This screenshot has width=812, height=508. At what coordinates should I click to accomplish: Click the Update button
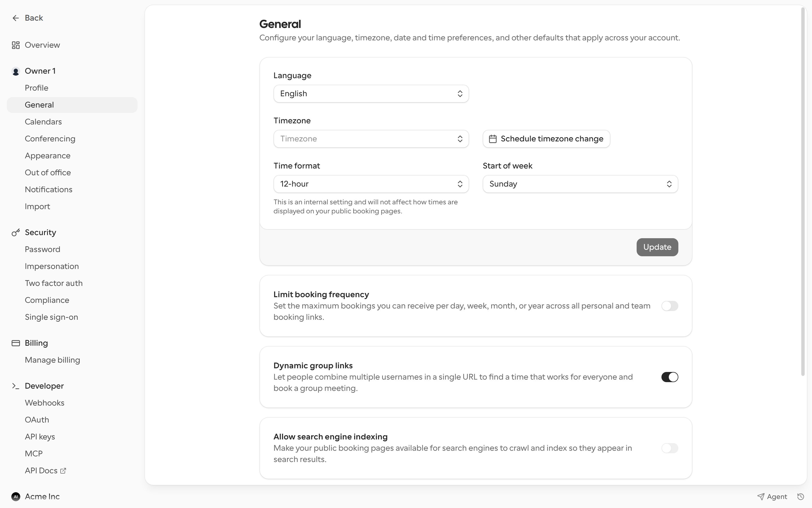tap(657, 247)
